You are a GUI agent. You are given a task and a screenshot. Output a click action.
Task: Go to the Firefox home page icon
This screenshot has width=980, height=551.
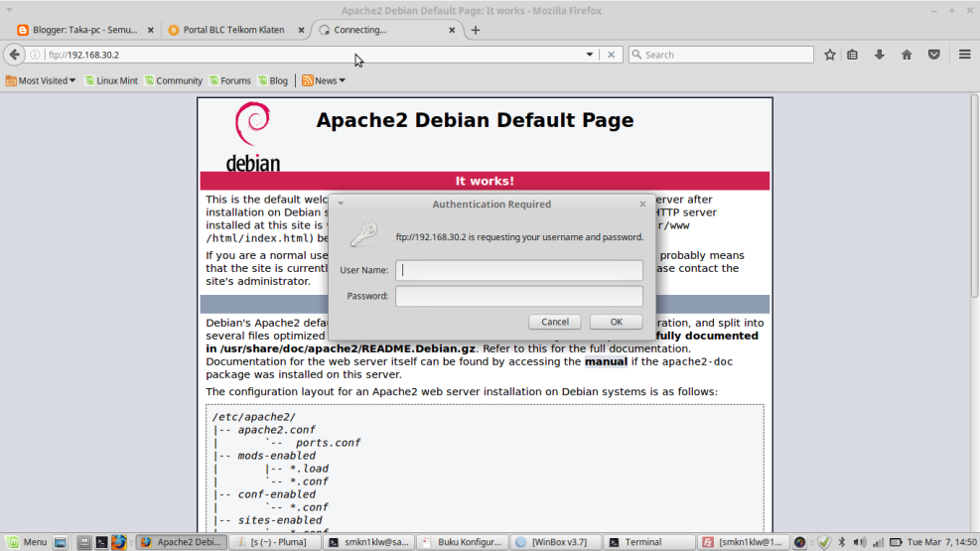point(907,55)
